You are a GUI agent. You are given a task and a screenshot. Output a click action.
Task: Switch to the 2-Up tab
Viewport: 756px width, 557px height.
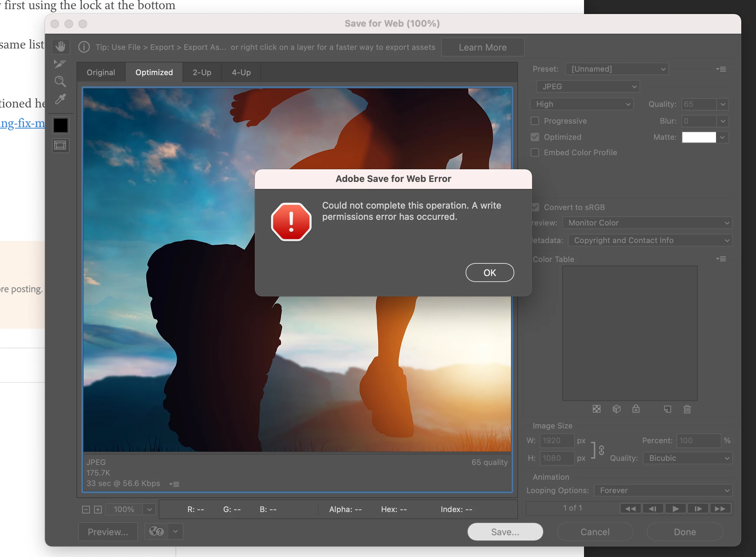click(x=202, y=72)
